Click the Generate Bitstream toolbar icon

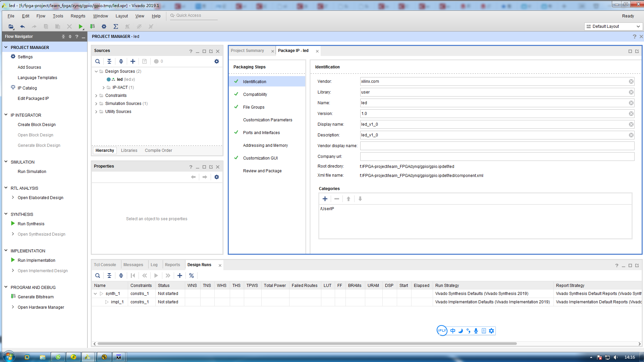coord(93,26)
